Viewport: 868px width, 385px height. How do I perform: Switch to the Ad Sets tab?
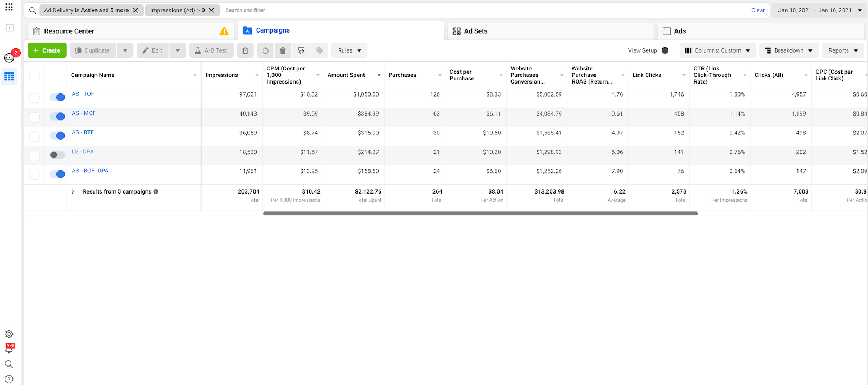pyautogui.click(x=475, y=31)
